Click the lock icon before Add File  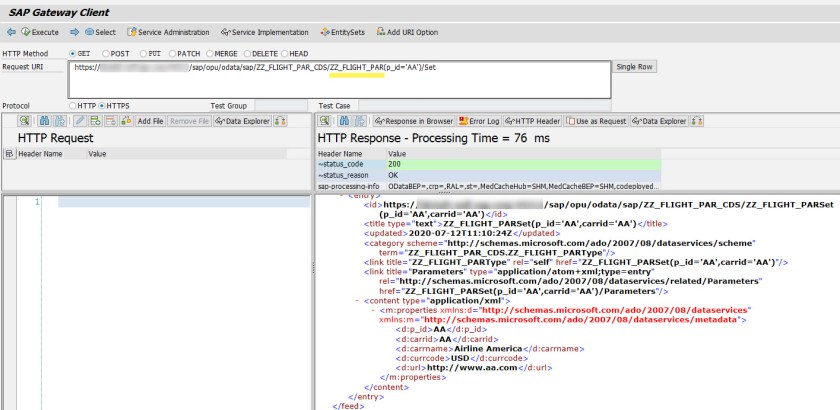click(126, 121)
